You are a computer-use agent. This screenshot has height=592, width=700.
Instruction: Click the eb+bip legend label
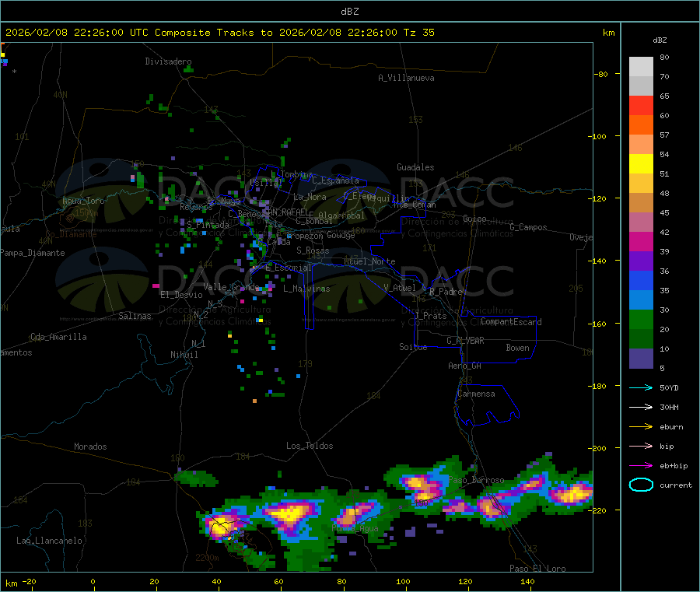[674, 466]
